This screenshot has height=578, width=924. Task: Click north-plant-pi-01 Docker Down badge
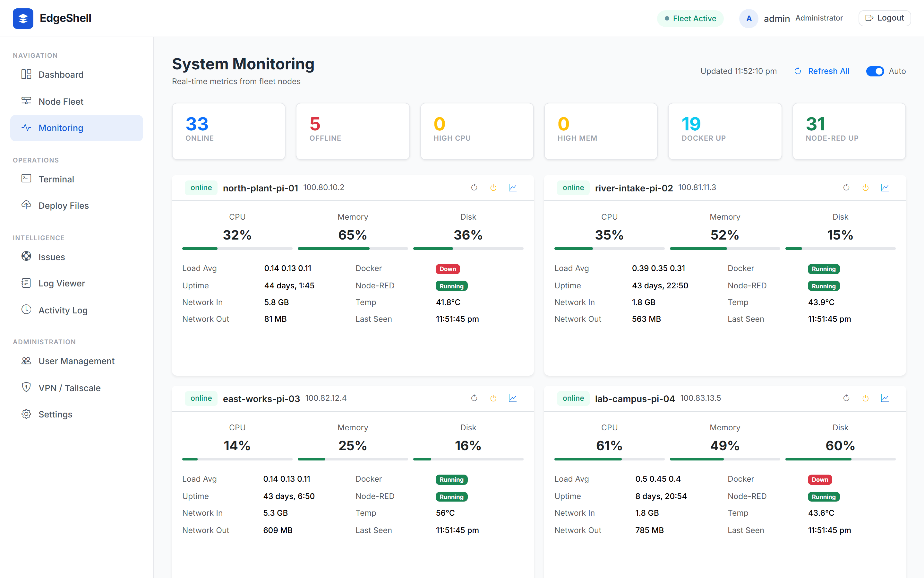(448, 269)
